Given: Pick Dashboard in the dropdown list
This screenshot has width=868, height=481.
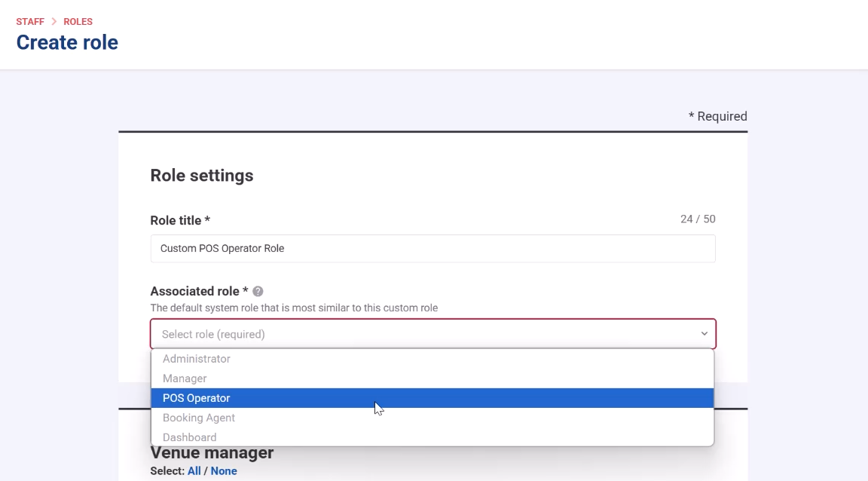Looking at the screenshot, I should tap(190, 437).
